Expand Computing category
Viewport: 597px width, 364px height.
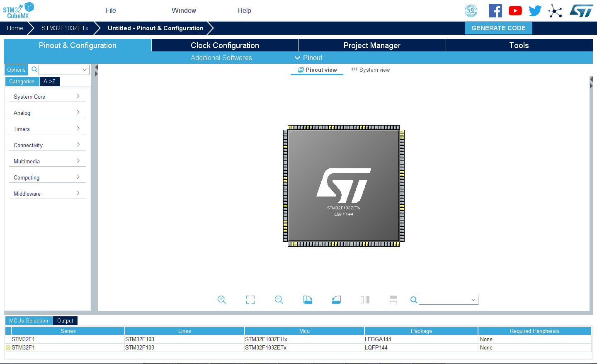[x=47, y=177]
